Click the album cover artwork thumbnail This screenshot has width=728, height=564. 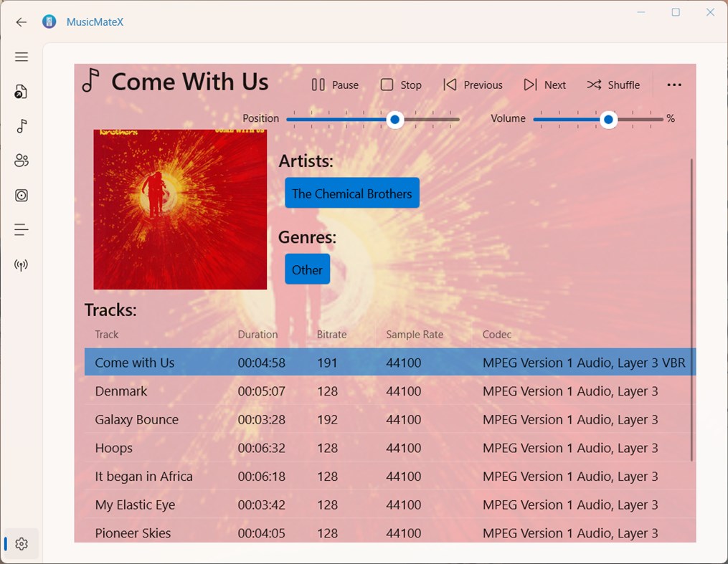click(180, 209)
